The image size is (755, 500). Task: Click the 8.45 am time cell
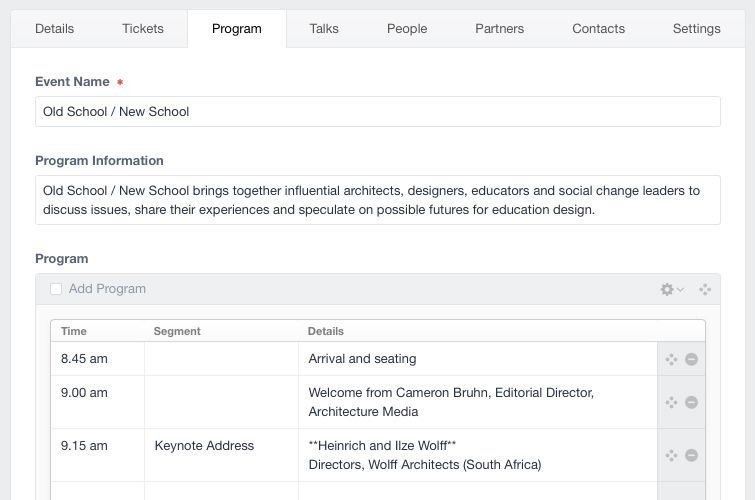tap(97, 359)
